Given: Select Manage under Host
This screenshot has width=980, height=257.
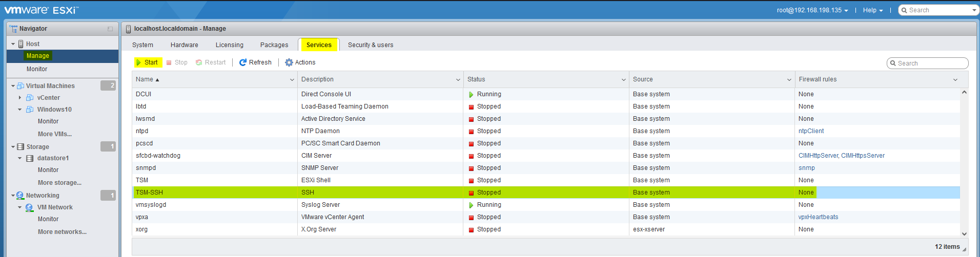Looking at the screenshot, I should click(x=38, y=56).
